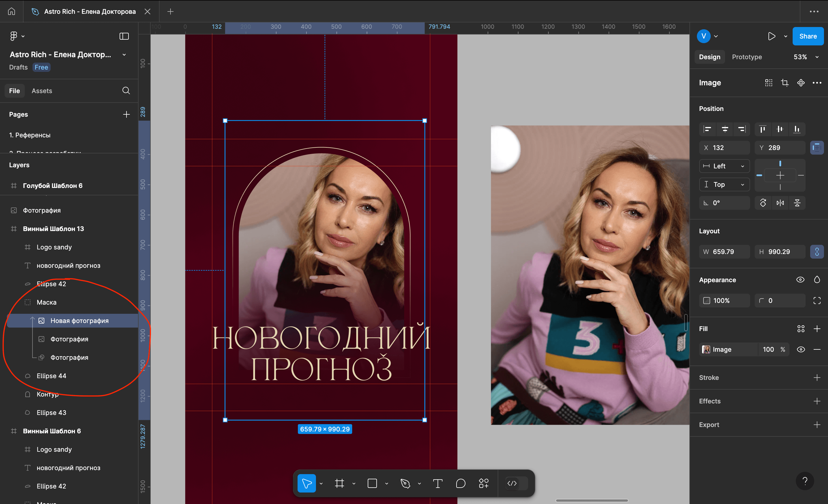The width and height of the screenshot is (828, 504).
Task: Select the Pen tool
Action: click(x=405, y=483)
